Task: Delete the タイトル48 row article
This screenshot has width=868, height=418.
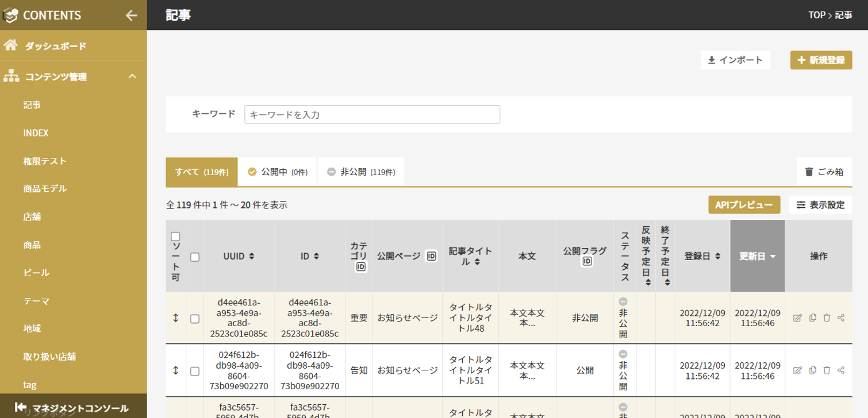Action: (827, 318)
